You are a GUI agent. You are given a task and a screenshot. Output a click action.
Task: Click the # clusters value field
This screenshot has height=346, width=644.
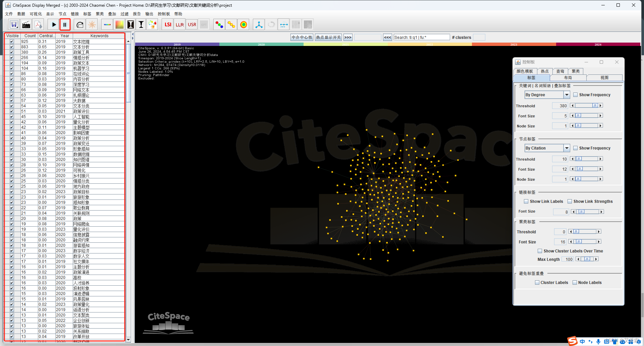tap(479, 38)
